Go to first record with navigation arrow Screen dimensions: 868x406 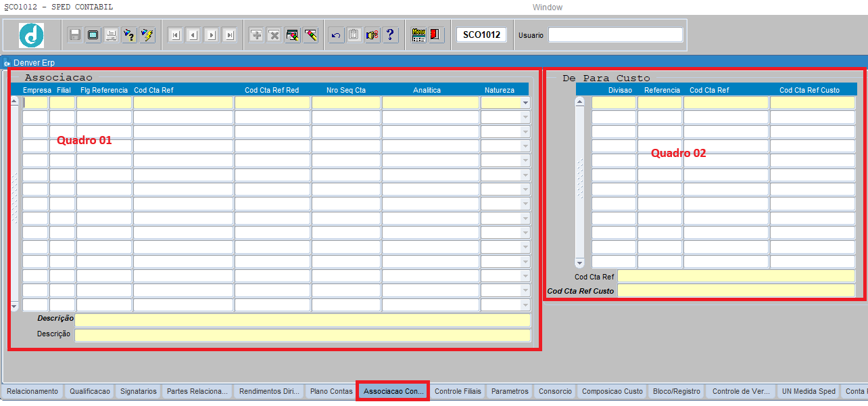tap(175, 35)
